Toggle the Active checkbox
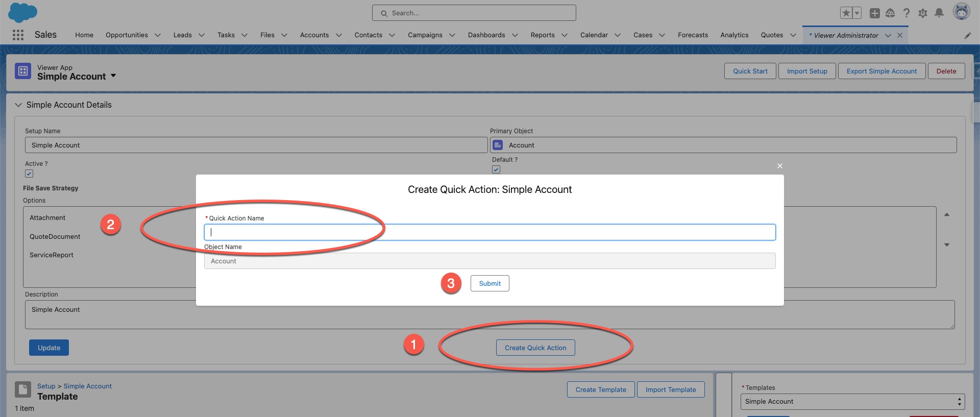The image size is (980, 417). pos(29,174)
